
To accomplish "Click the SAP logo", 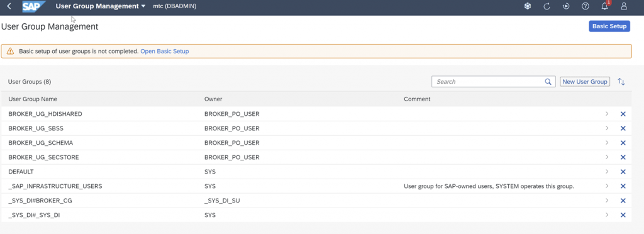I will 34,6.
